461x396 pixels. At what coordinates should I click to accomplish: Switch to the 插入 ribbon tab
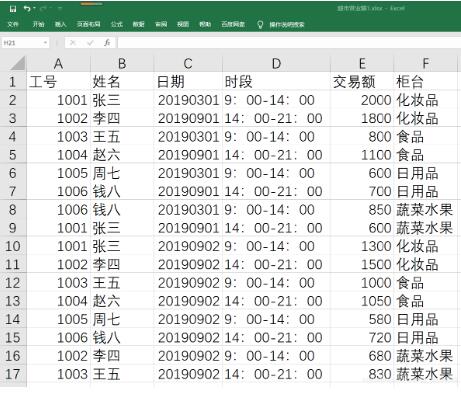61,24
